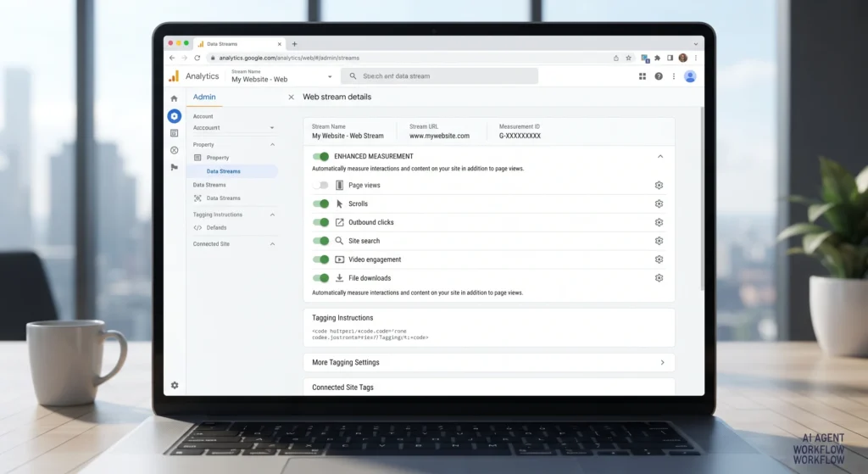Open Scrolls settings gear

[659, 204]
